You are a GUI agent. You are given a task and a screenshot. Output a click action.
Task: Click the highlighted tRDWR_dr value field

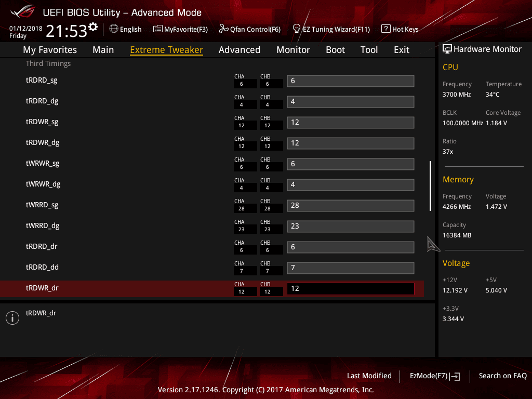point(351,289)
